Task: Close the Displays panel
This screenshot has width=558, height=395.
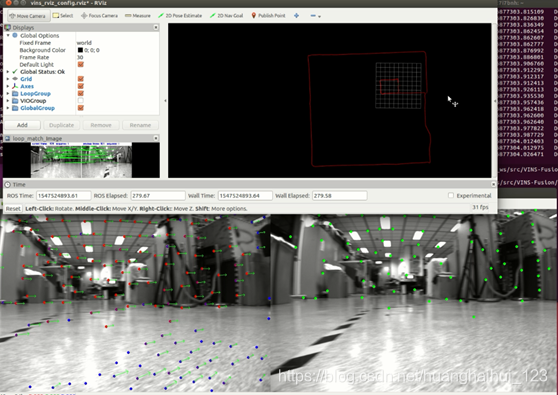Action: tap(156, 27)
